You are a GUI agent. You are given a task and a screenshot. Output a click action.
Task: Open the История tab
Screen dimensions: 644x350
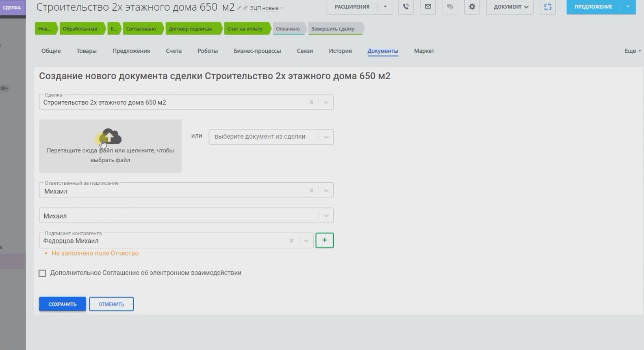click(340, 51)
